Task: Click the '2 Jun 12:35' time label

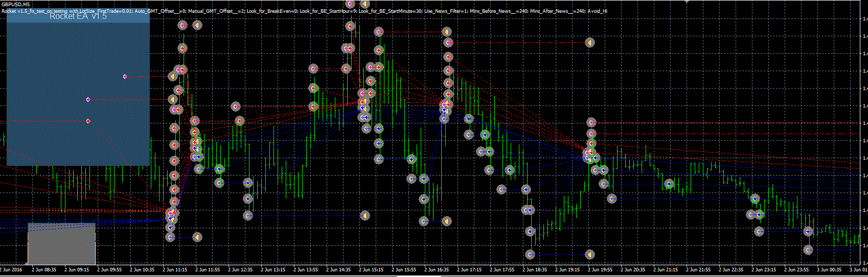Action: [240, 269]
